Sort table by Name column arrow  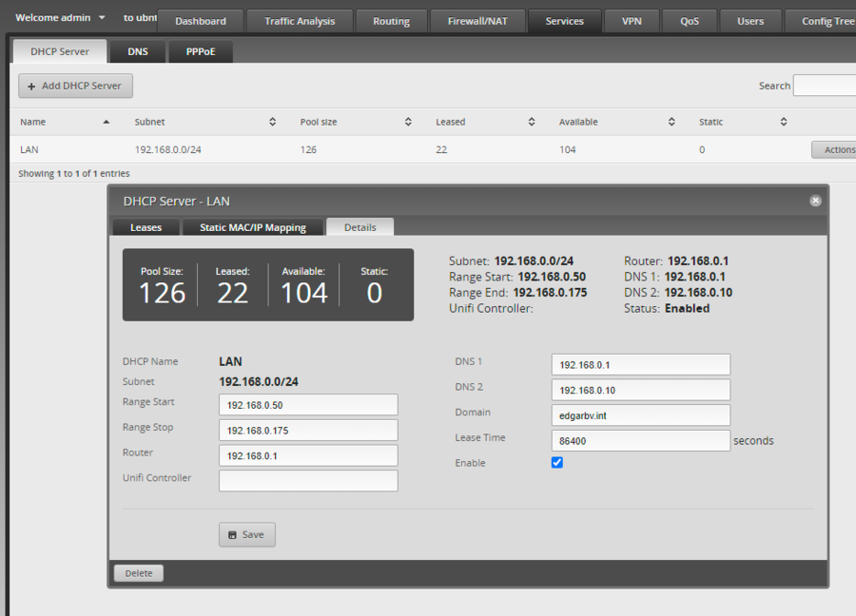click(x=106, y=122)
